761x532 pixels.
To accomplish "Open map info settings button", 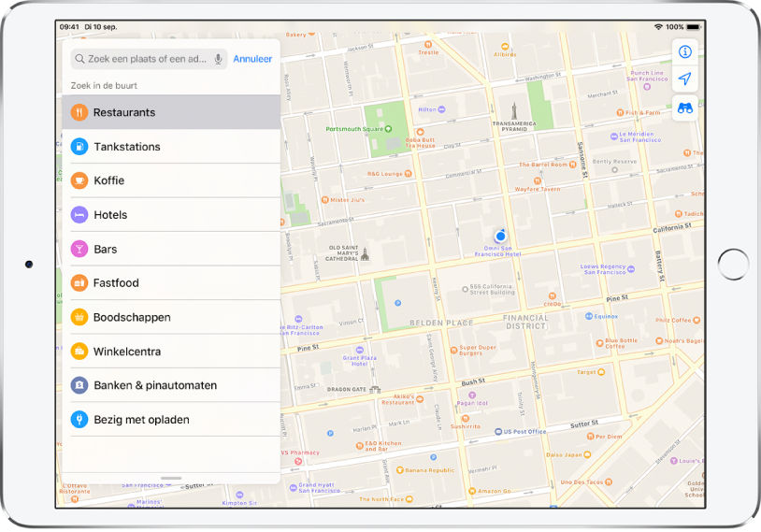I will coord(685,52).
